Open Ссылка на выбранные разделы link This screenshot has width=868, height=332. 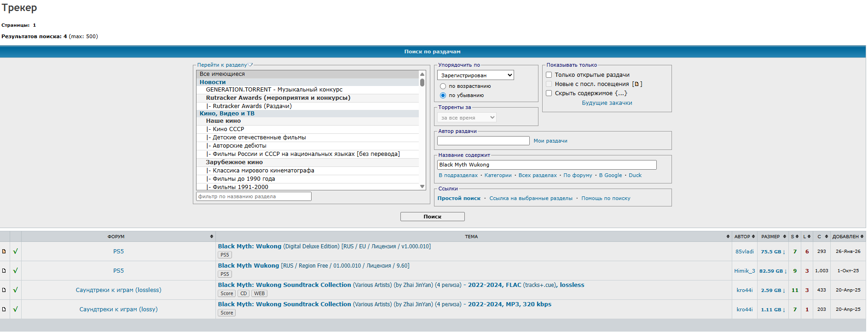pos(531,198)
